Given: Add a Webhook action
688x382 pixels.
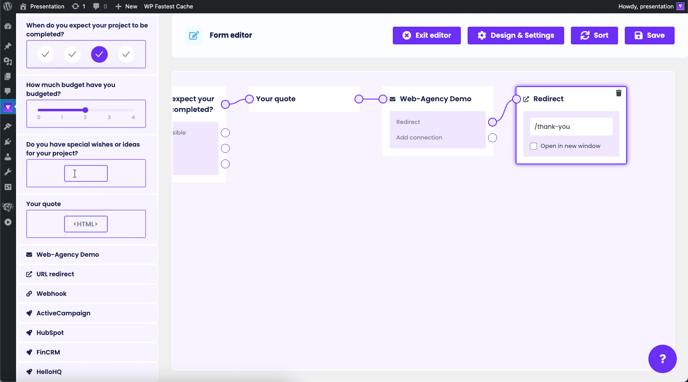Looking at the screenshot, I should pyautogui.click(x=87, y=294).
